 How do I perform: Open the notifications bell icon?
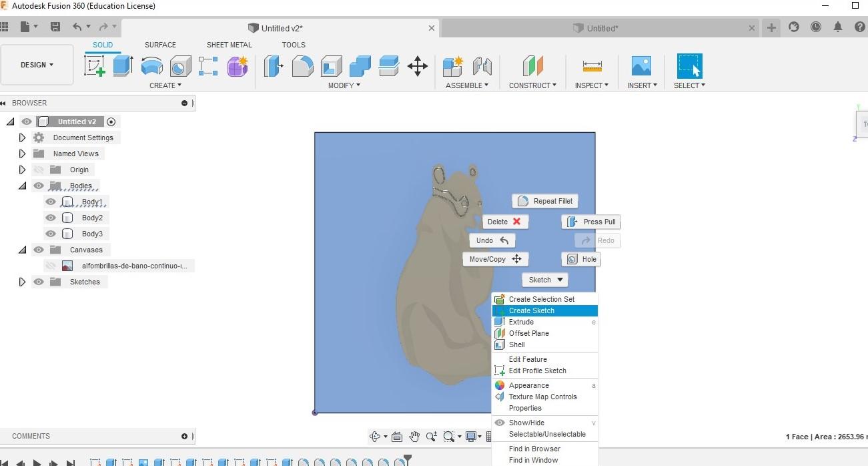tap(838, 27)
